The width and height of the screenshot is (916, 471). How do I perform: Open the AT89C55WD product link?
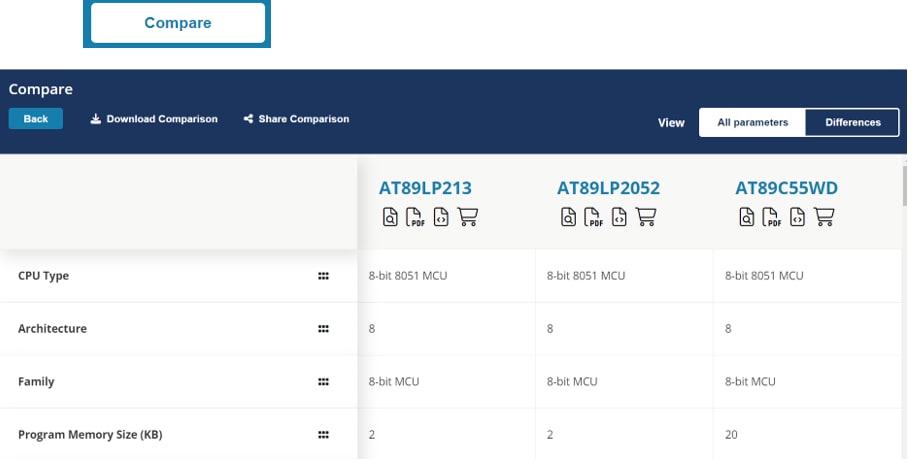coord(786,188)
